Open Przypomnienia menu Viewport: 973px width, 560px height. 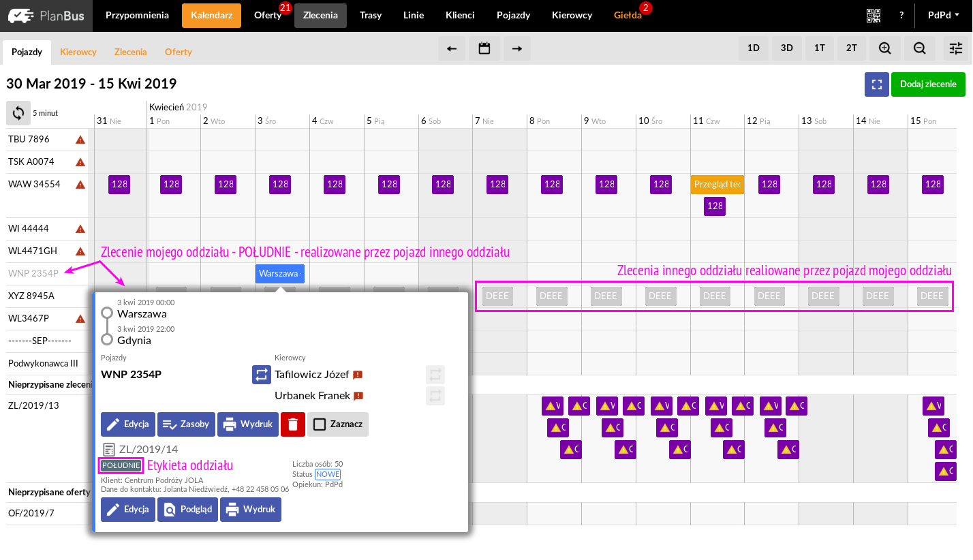(x=137, y=15)
